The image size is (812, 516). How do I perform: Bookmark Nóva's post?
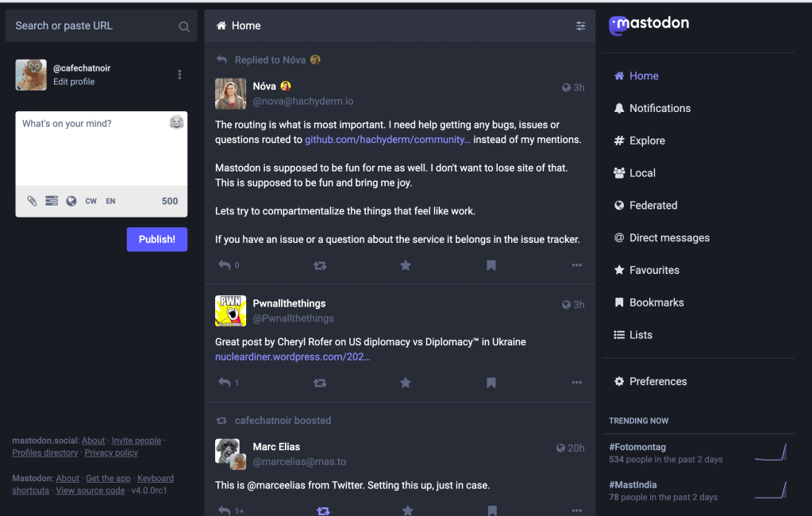click(x=491, y=265)
